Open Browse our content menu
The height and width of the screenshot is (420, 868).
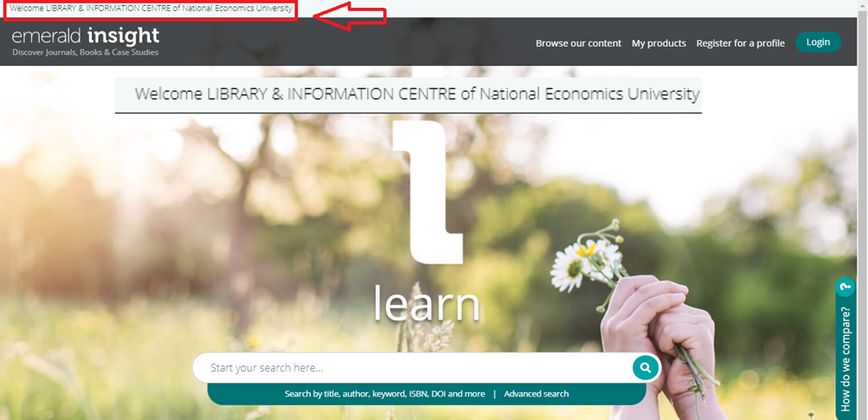pos(578,43)
